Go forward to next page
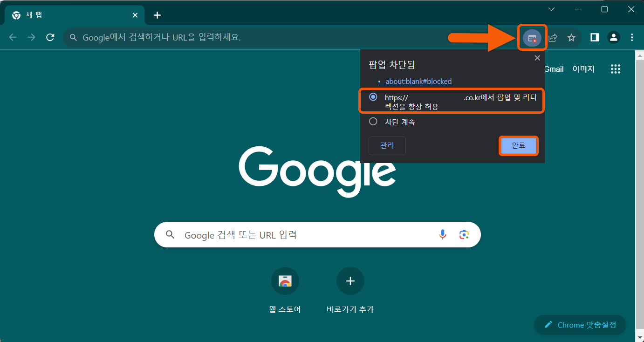The height and width of the screenshot is (342, 644). point(32,37)
